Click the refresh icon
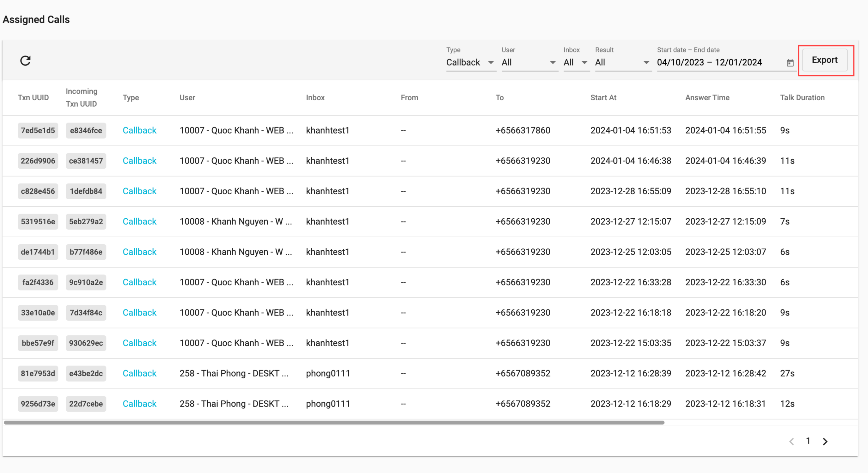This screenshot has height=473, width=868. point(25,61)
